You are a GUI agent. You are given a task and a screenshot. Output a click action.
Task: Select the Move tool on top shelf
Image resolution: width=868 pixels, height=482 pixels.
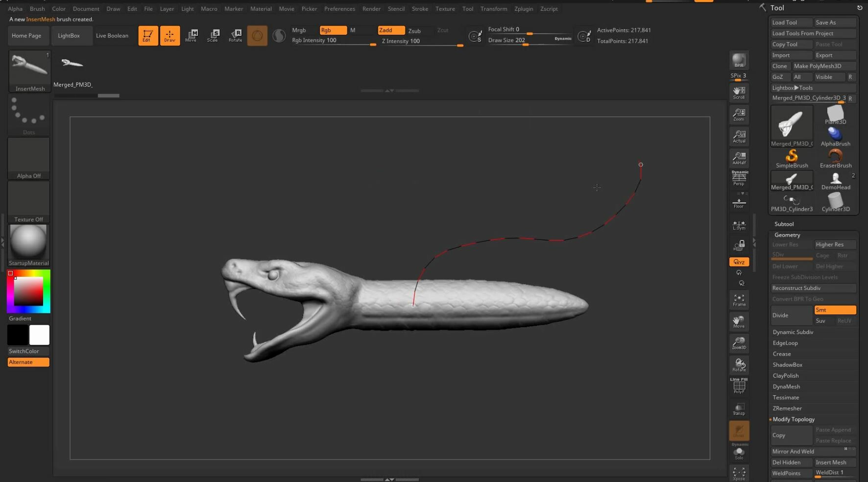point(192,35)
